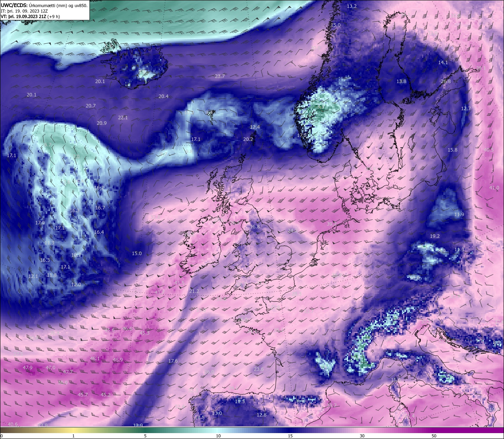Click the 17.5 map value

pos(302,135)
